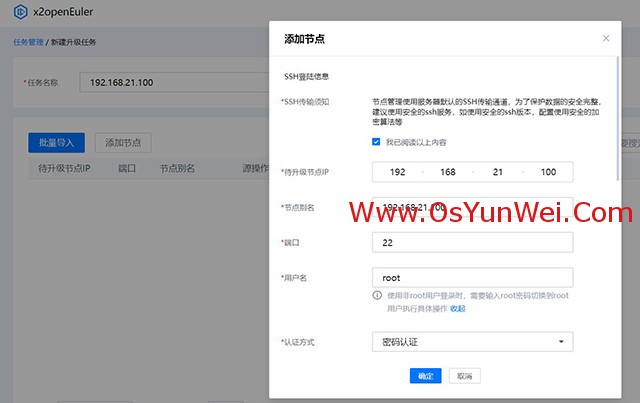
Task: Click the first IP octet field 192
Action: 397,172
